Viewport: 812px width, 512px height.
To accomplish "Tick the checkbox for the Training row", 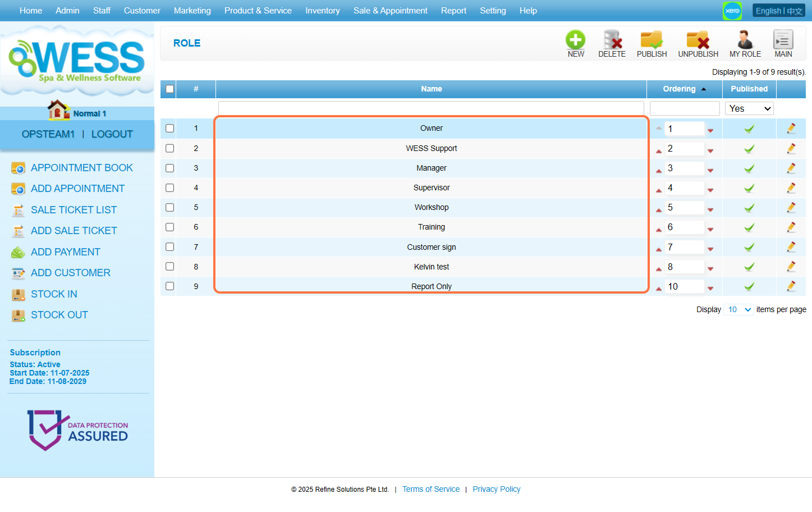I will [170, 227].
